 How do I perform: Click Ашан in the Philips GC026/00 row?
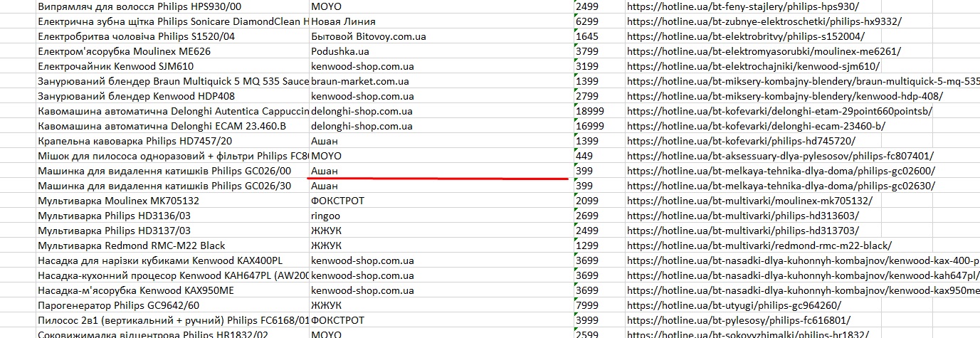441,171
